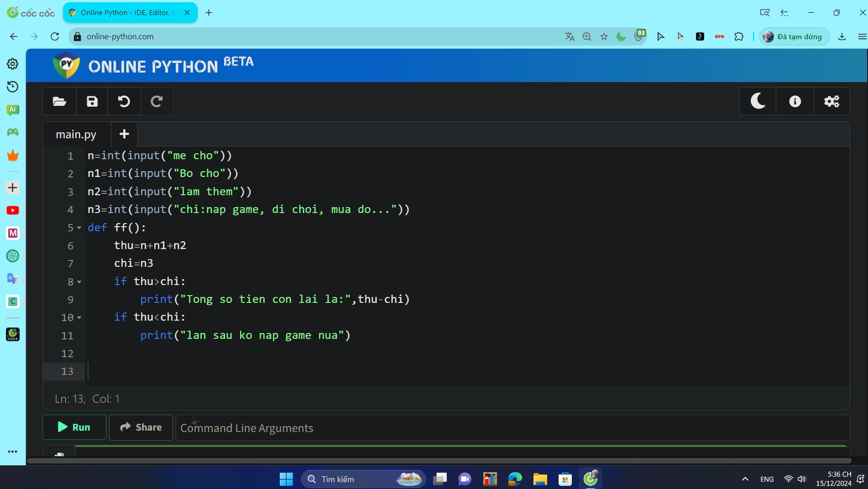Open Gmail from the sidebar
Viewport: 868px width, 489px height.
click(13, 233)
